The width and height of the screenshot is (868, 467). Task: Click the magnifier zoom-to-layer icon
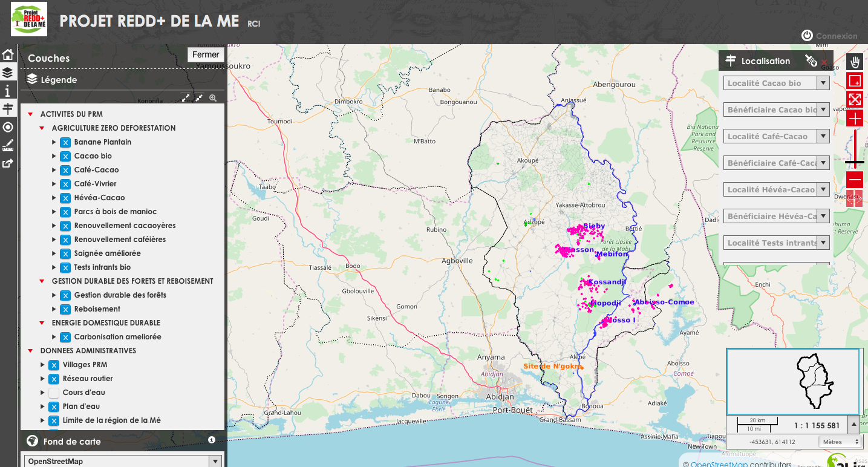pos(213,97)
